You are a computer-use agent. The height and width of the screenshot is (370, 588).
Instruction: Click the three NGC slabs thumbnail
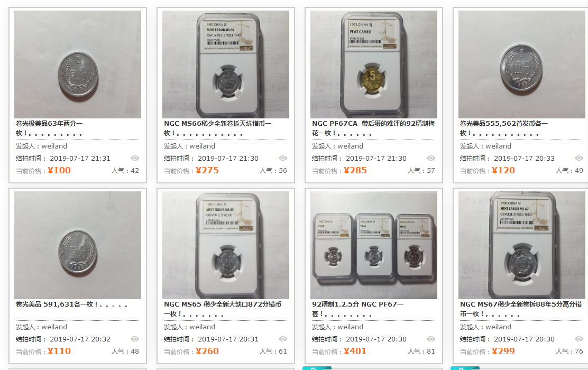point(374,245)
